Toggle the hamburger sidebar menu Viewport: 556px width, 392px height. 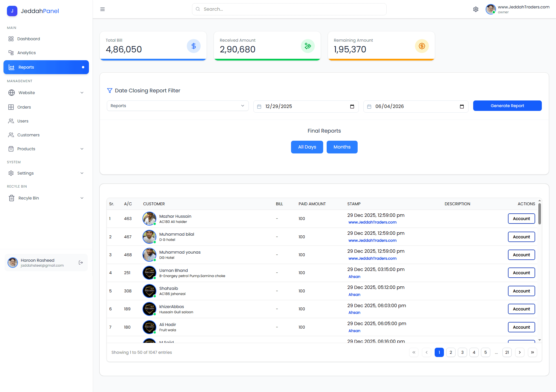pos(103,9)
